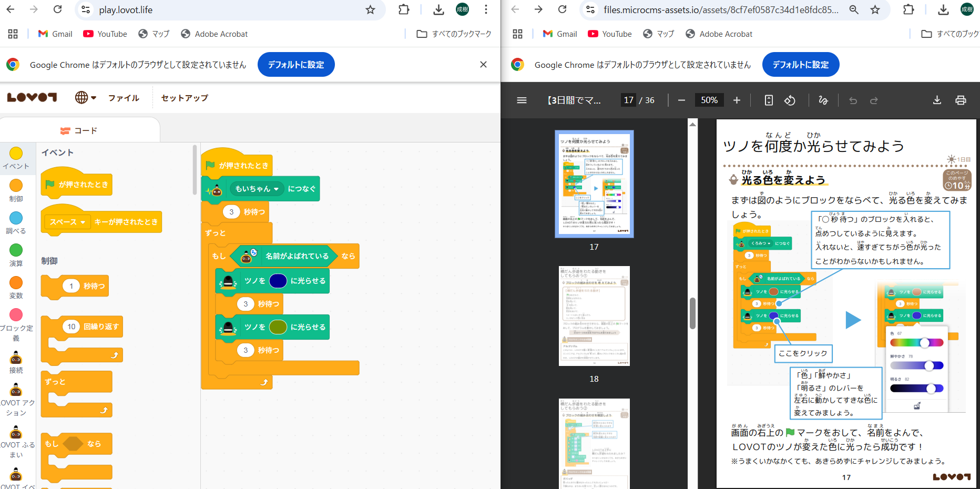The image size is (980, 489).
Task: Open Adobe Acrobat bookmark in left window
Action: [215, 34]
